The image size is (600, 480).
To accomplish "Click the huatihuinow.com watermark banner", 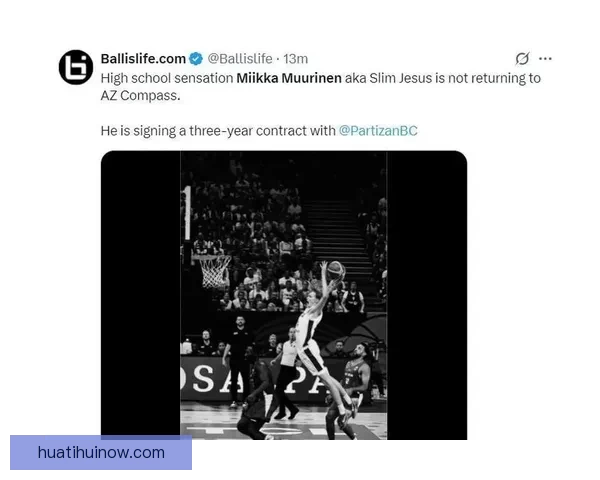I will point(101,452).
